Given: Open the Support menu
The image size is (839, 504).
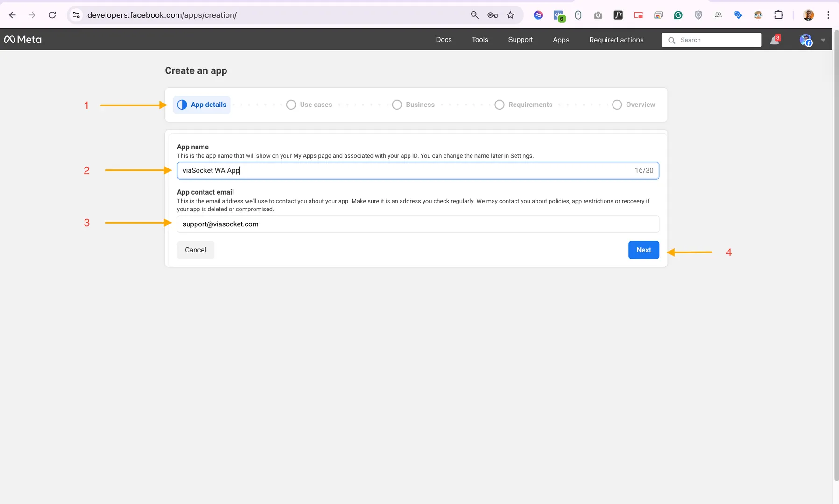Looking at the screenshot, I should 521,40.
